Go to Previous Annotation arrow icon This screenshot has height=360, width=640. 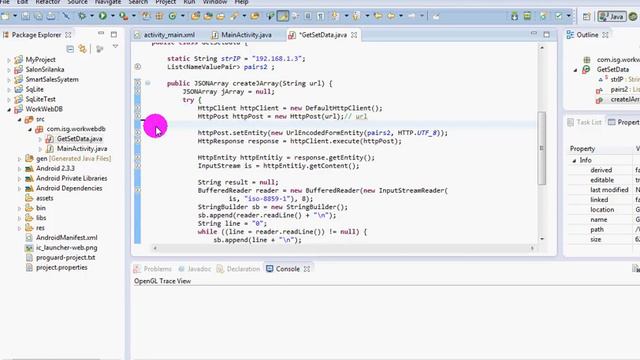pyautogui.click(x=356, y=16)
